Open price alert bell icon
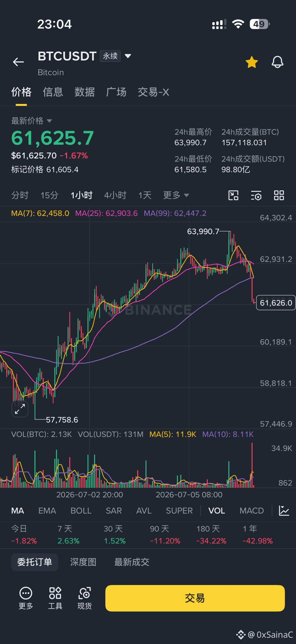 (277, 62)
